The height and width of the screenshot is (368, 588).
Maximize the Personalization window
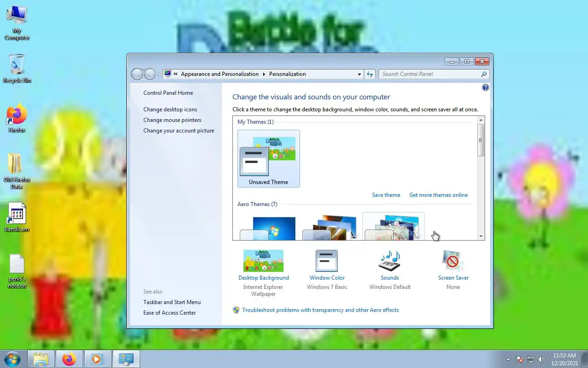coord(467,61)
